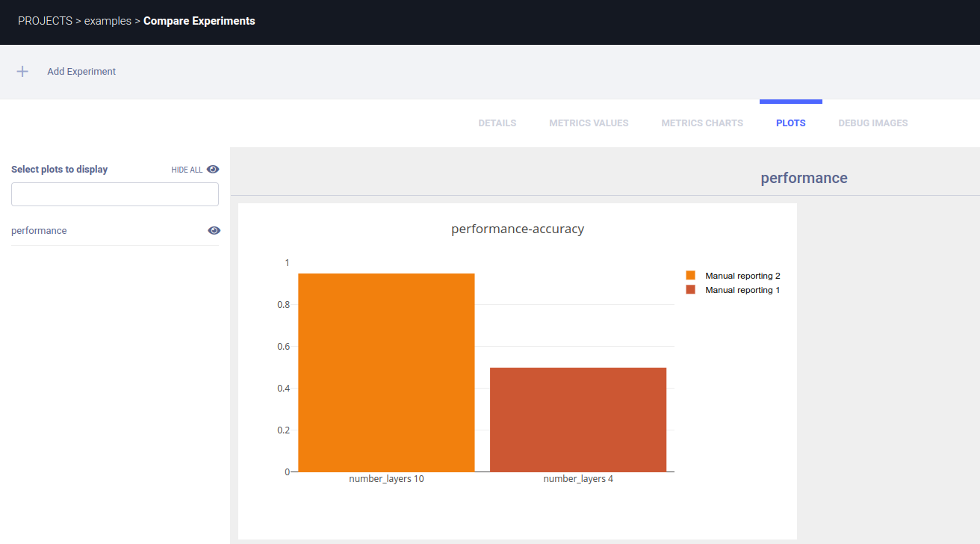Go to PROJECTS in the breadcrumb
The width and height of the screenshot is (980, 544).
tap(45, 21)
